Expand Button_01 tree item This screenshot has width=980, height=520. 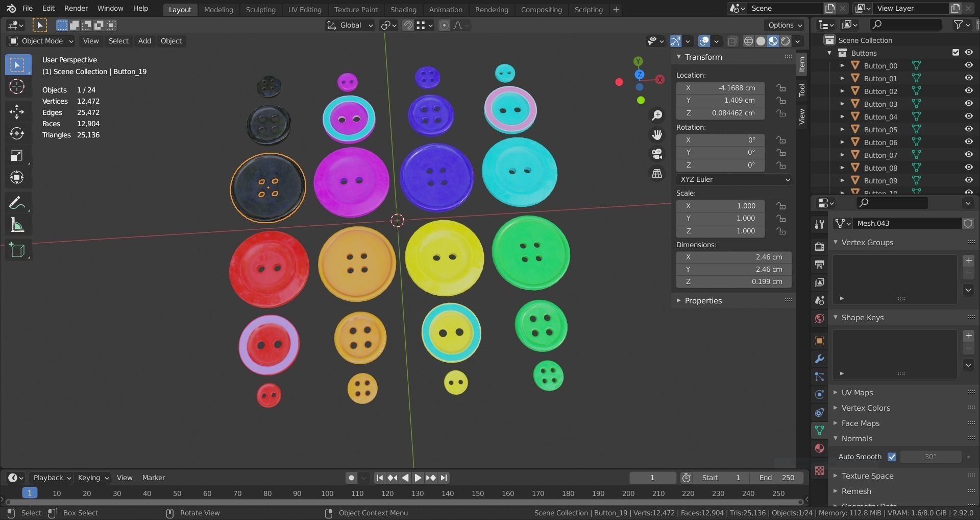tap(842, 78)
